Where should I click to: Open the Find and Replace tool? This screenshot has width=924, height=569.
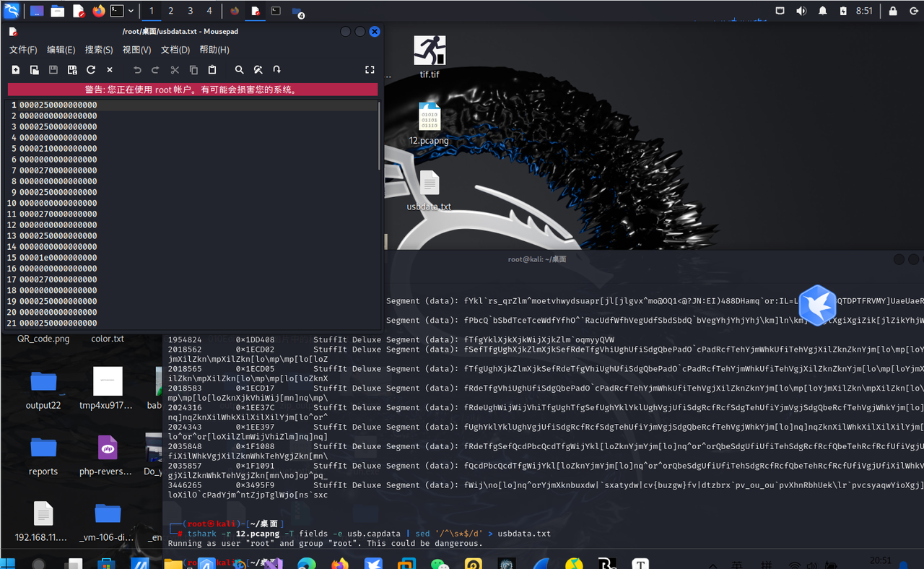258,69
